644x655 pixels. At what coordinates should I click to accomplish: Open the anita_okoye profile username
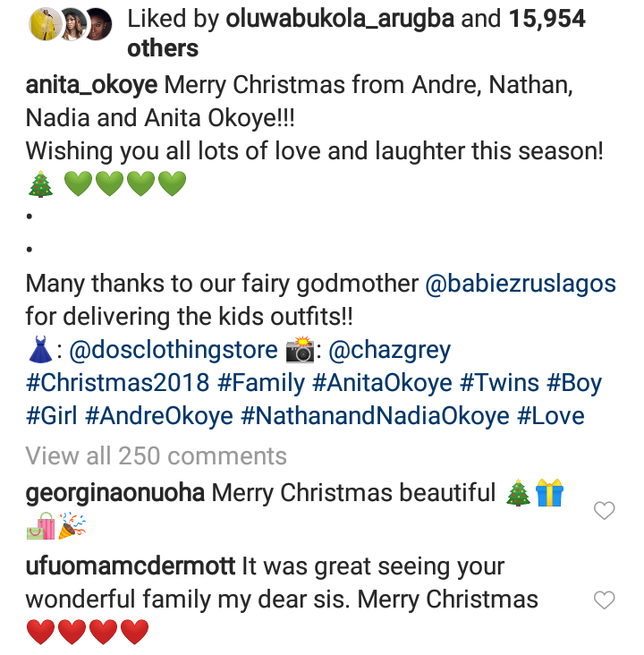click(92, 85)
